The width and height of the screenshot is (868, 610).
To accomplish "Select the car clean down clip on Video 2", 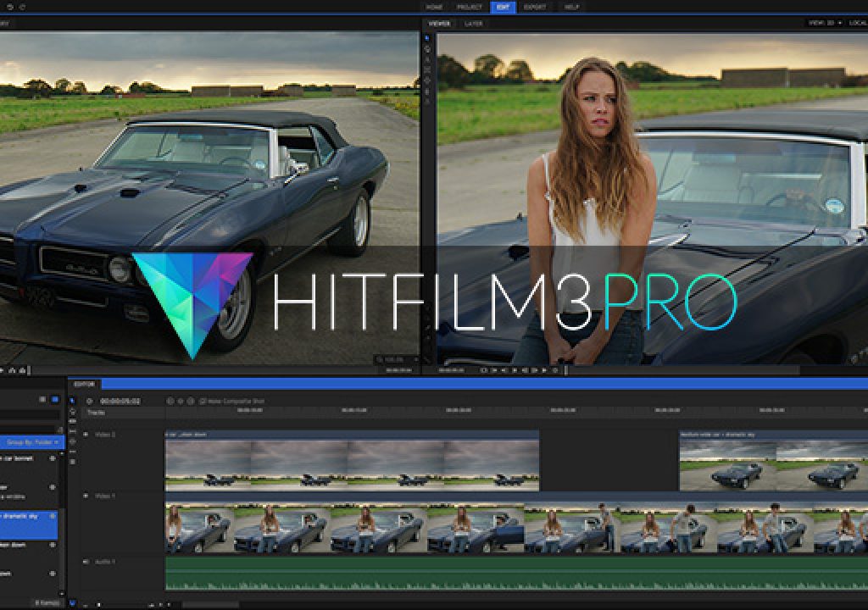I will click(x=352, y=461).
